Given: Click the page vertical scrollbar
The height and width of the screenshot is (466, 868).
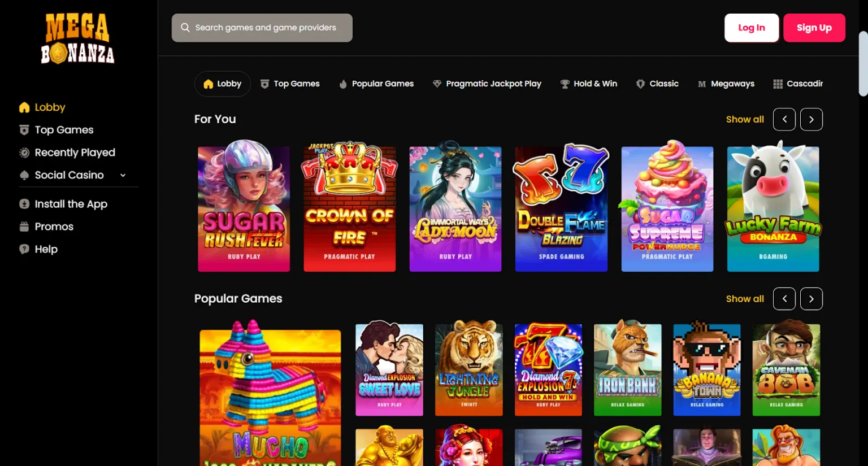Looking at the screenshot, I should (863, 63).
